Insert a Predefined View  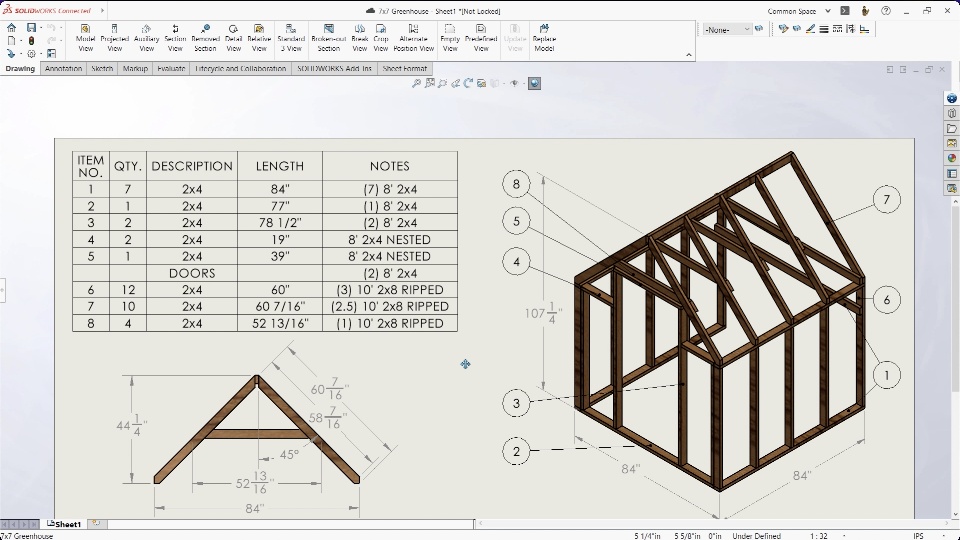[481, 38]
